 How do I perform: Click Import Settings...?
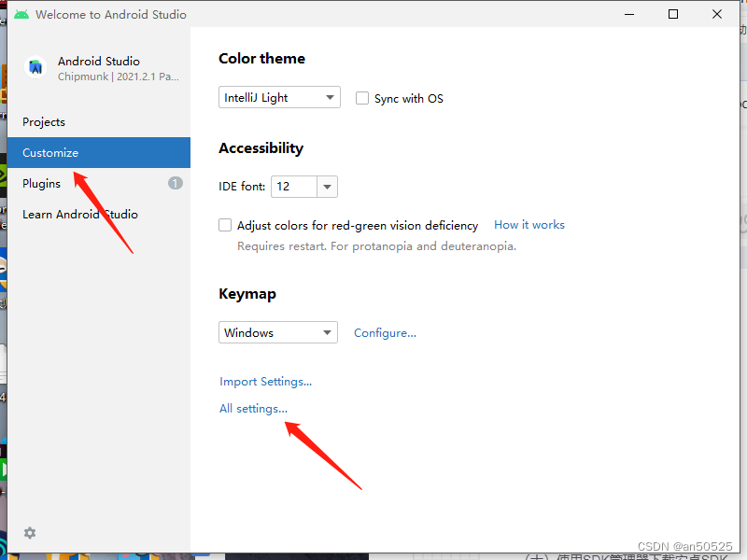265,381
